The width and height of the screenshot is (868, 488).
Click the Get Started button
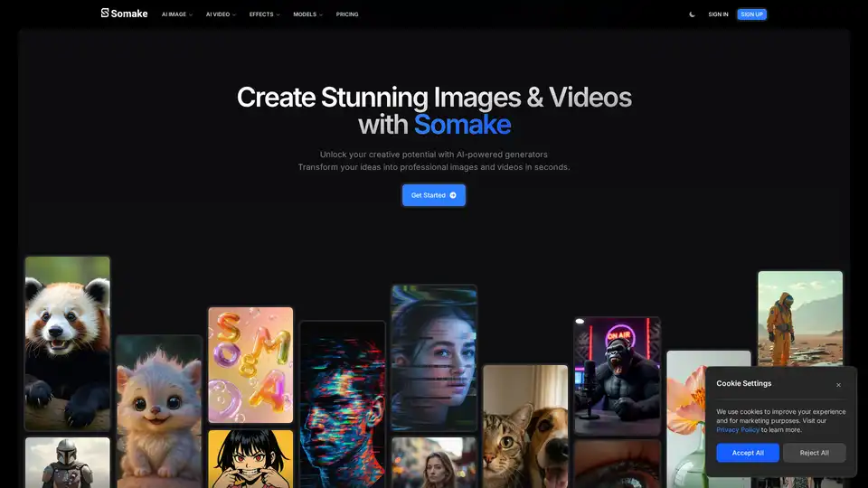pyautogui.click(x=433, y=195)
